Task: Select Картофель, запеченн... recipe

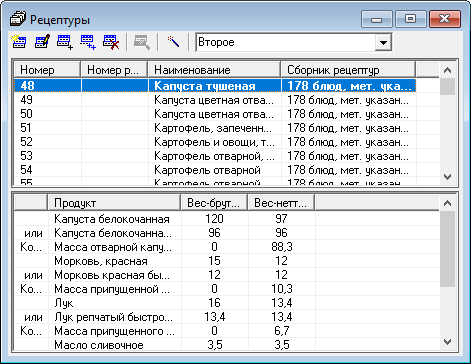Action: click(215, 128)
